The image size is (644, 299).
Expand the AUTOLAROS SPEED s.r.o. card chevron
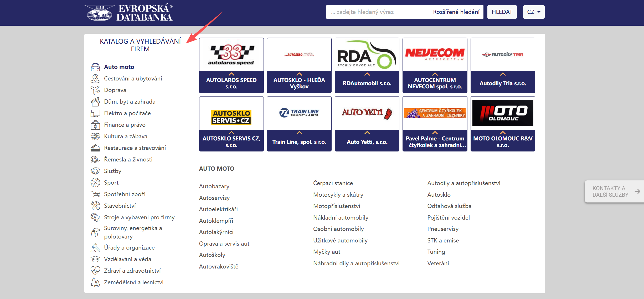coord(231,74)
